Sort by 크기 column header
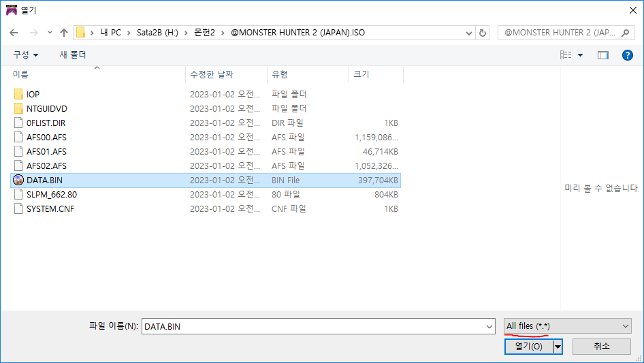The height and width of the screenshot is (363, 644). pos(361,74)
